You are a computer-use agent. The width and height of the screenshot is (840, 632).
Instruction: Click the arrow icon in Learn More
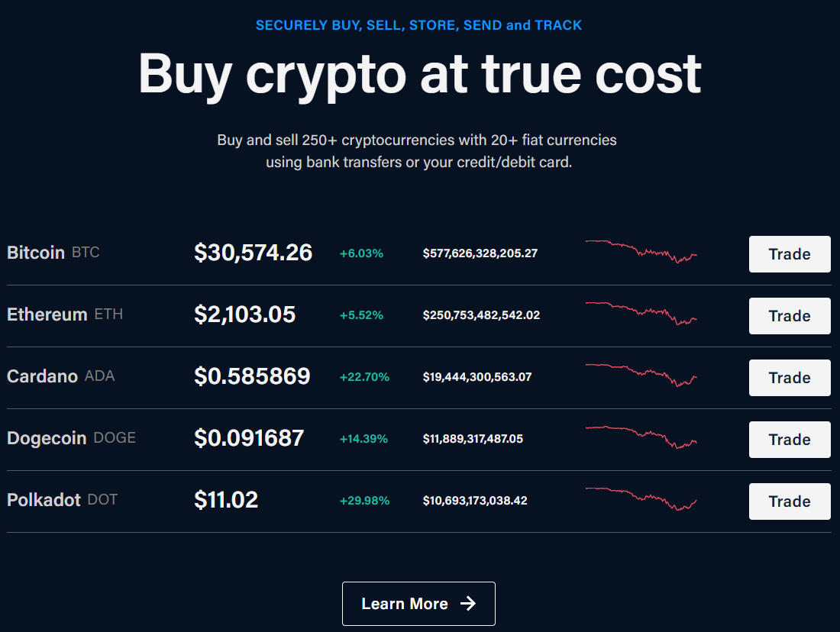click(x=468, y=604)
